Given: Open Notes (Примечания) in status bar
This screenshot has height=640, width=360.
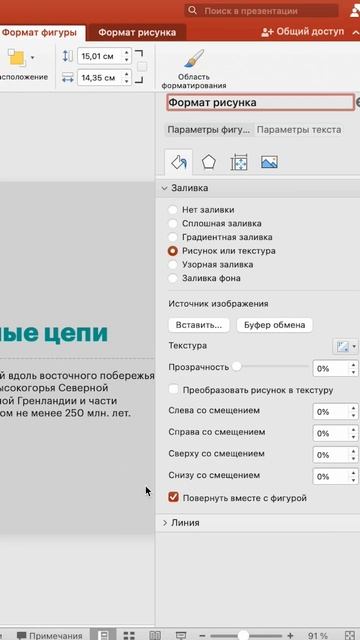Looking at the screenshot, I should 49,636.
